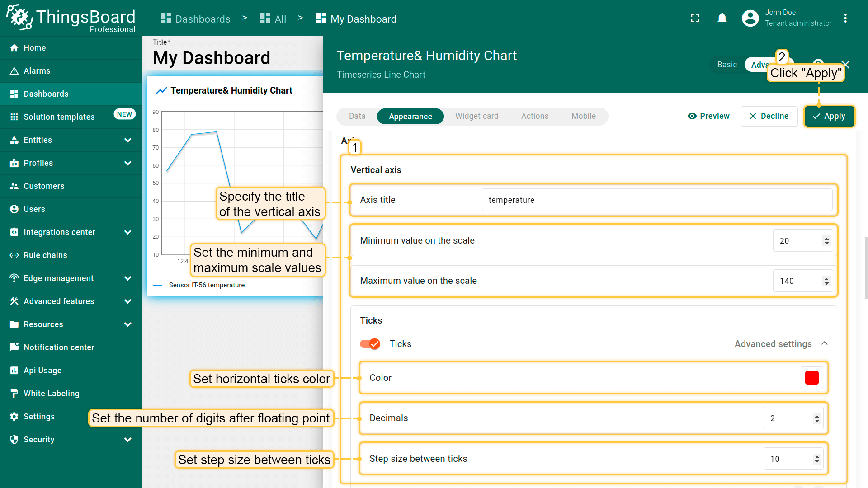
Task: Click the Axis title input field
Action: tap(656, 200)
